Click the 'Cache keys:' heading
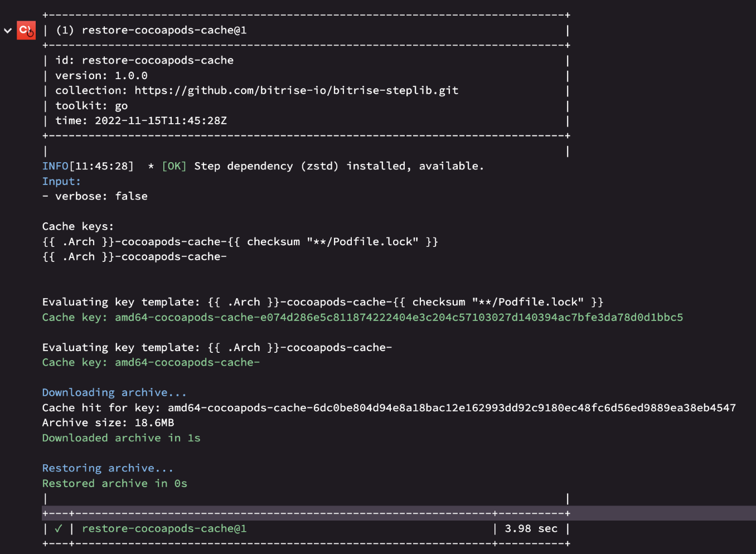 78,226
